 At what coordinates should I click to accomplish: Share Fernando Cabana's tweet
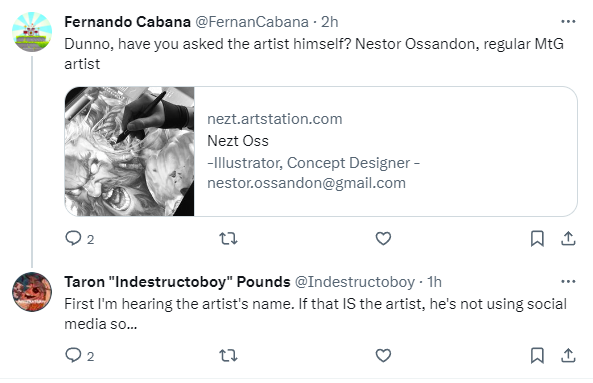point(568,239)
